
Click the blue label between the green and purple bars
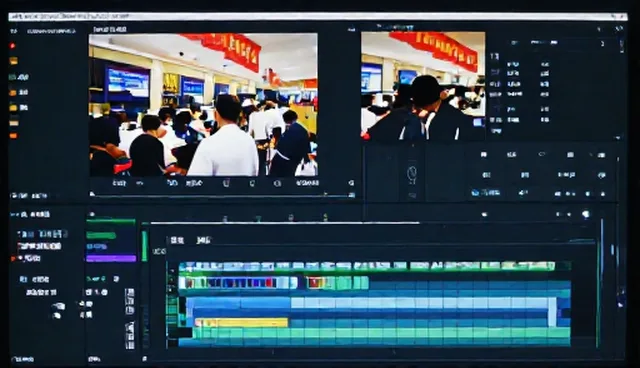click(97, 246)
